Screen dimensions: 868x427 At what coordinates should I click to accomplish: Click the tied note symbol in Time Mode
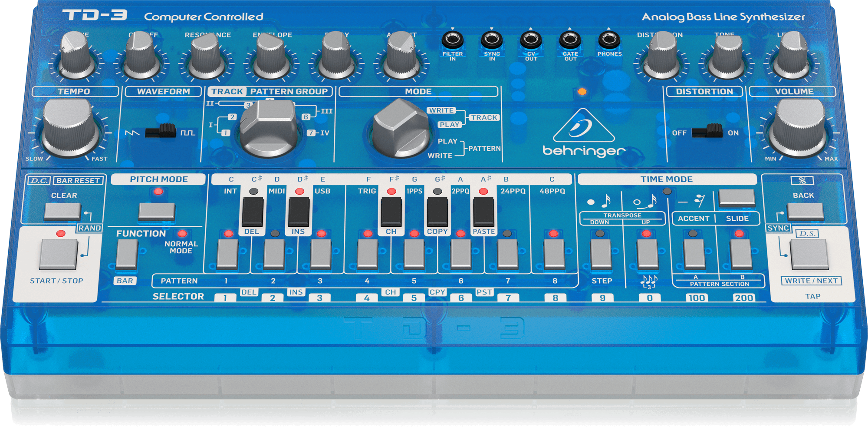point(644,201)
